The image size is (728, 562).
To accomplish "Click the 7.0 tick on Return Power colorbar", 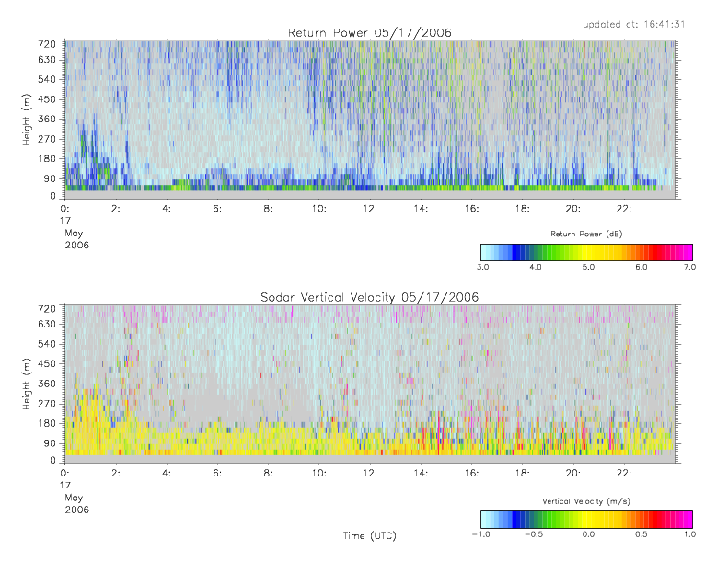I will point(689,267).
